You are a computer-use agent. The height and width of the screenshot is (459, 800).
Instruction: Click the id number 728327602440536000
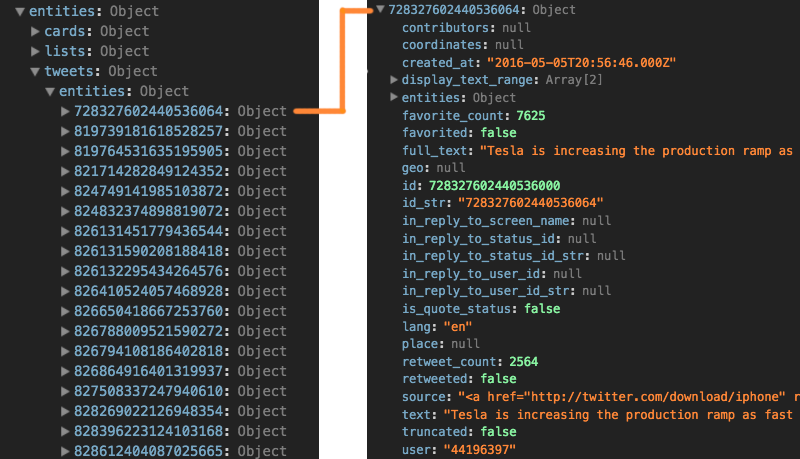point(494,186)
